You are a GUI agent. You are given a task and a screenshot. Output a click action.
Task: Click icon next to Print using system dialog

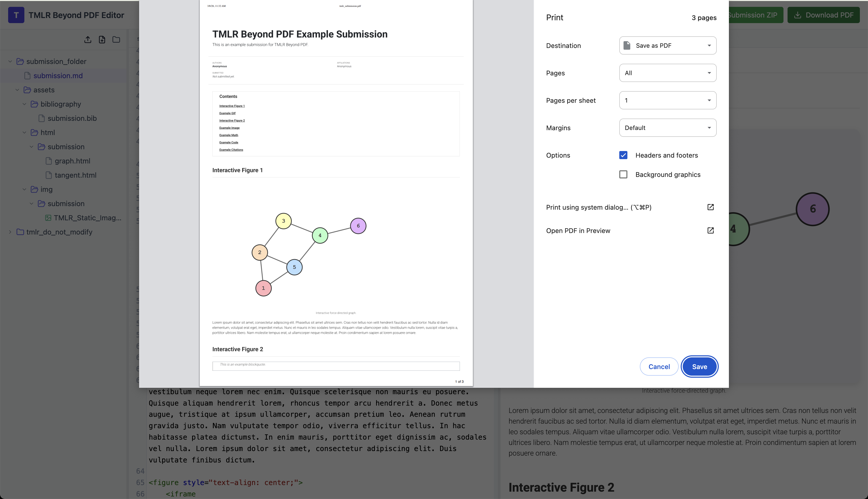(710, 207)
